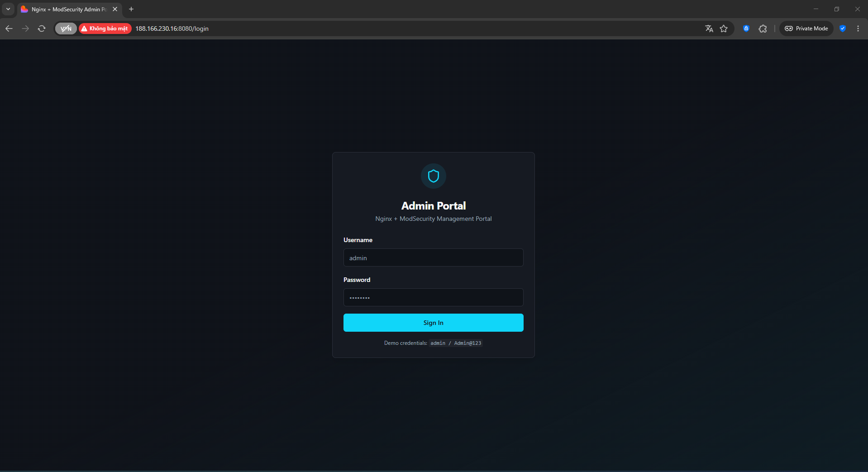Click the browser back arrow
This screenshot has height=472, width=868.
coord(9,29)
